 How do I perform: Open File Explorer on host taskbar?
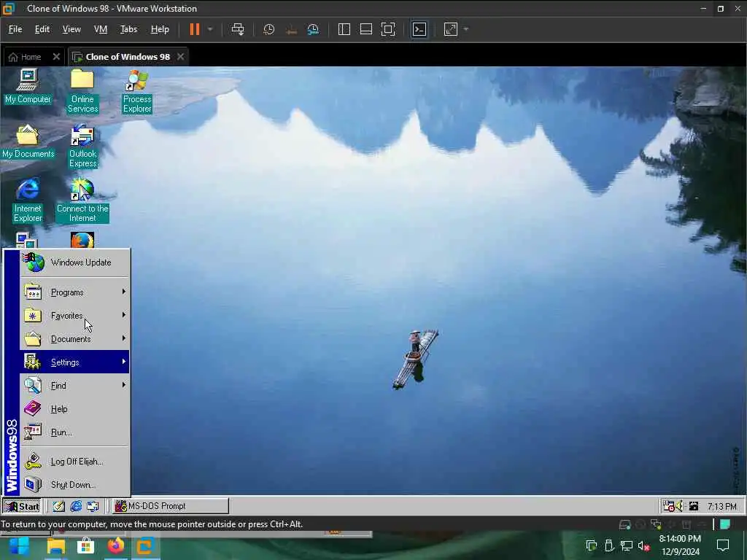(x=55, y=545)
